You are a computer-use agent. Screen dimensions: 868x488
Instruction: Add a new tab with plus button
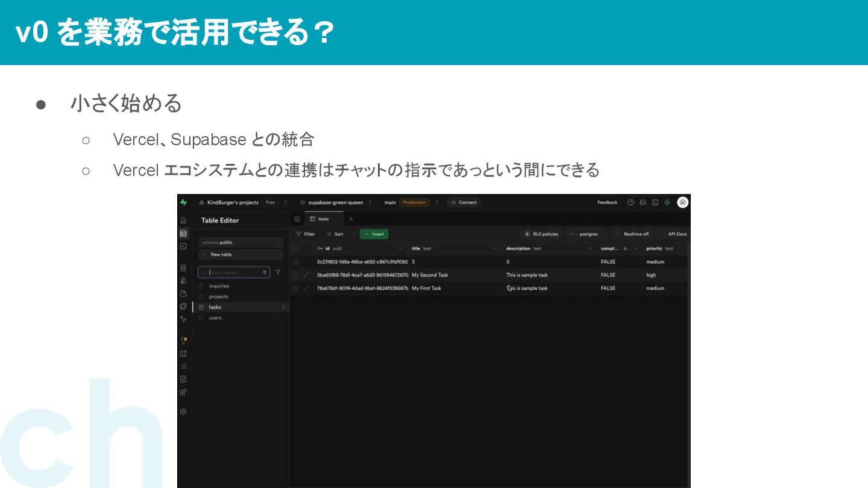[351, 219]
